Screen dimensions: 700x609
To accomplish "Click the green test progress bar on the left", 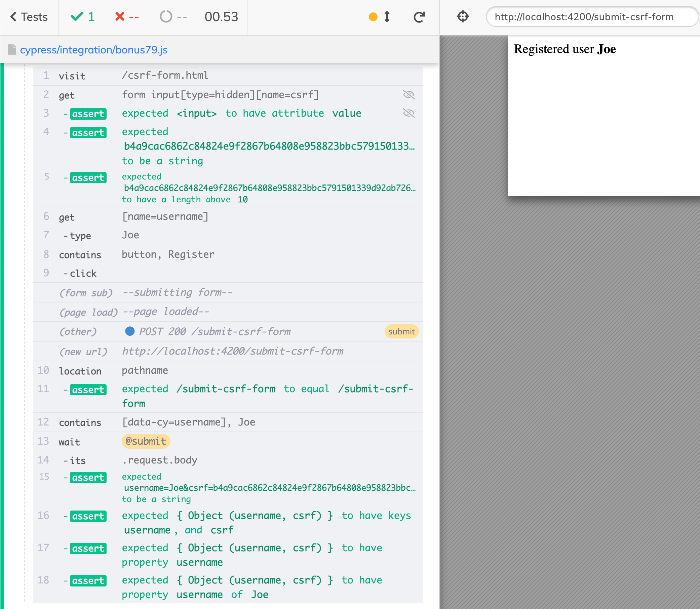I will click(2, 306).
